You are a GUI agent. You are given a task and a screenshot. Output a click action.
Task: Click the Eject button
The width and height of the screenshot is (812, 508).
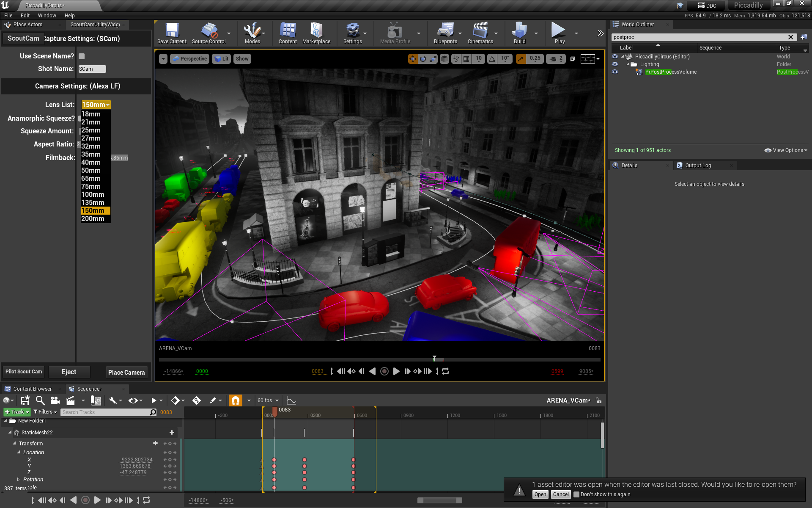(69, 372)
